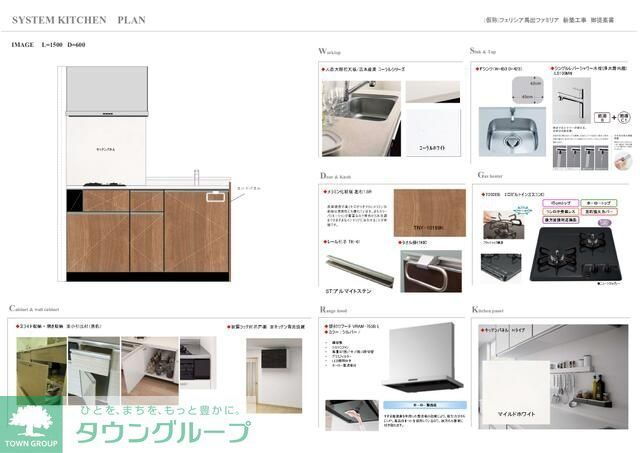
Task: Click the Range hood section heading
Action: click(335, 310)
